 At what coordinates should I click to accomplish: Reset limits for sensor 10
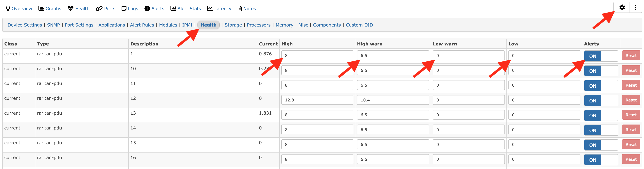point(631,70)
